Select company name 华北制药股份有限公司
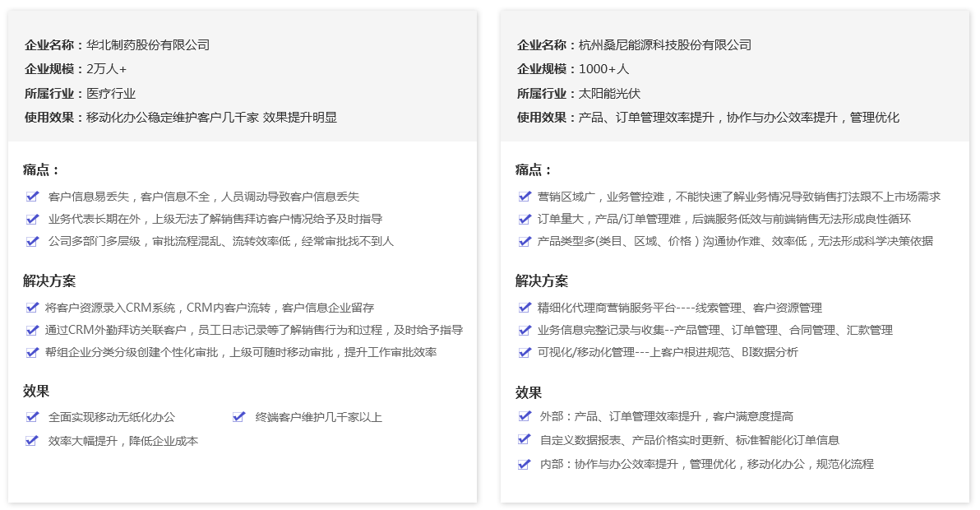The width and height of the screenshot is (980, 510). point(148,45)
